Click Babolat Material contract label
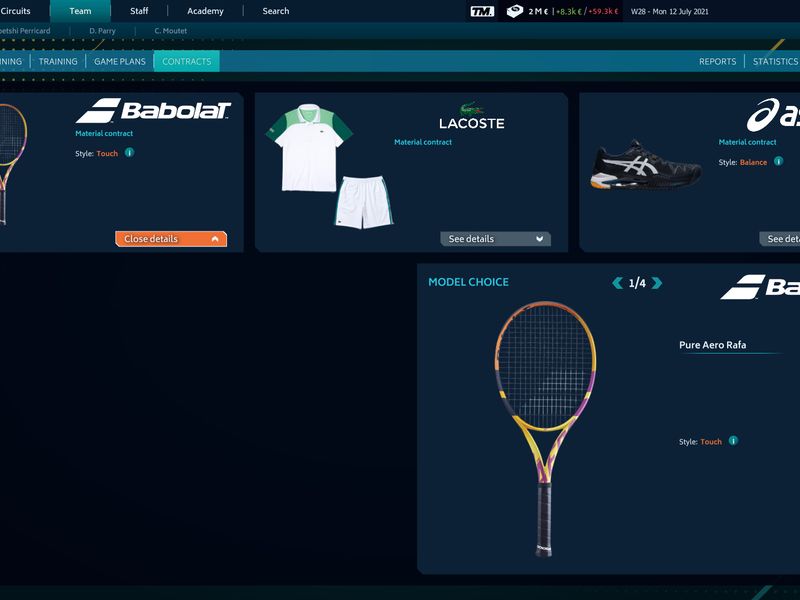The width and height of the screenshot is (800, 600). (x=104, y=133)
